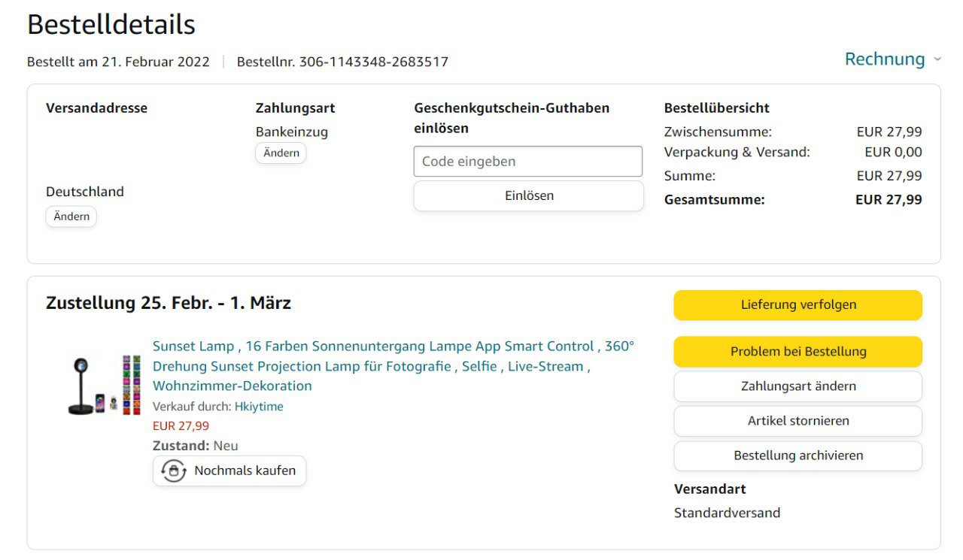
Task: Focus the Code eingeben gift card field
Action: click(x=527, y=162)
